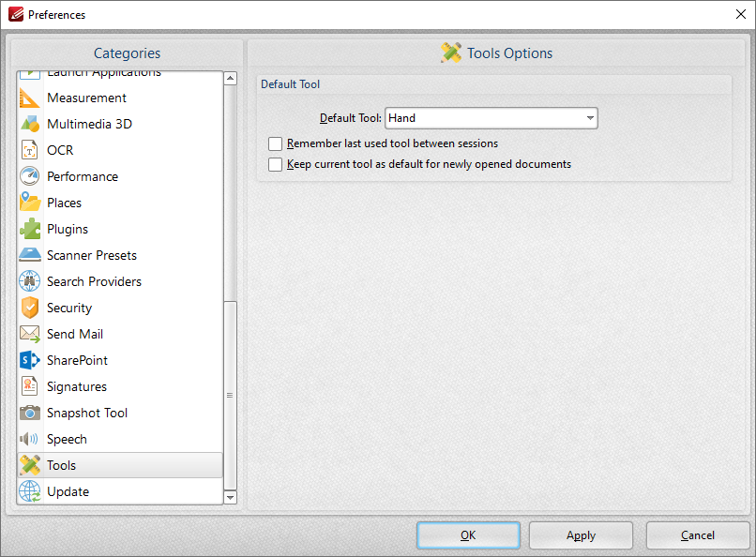Select Scanner Presets in categories
Screen dimensions: 756x557
pyautogui.click(x=120, y=255)
